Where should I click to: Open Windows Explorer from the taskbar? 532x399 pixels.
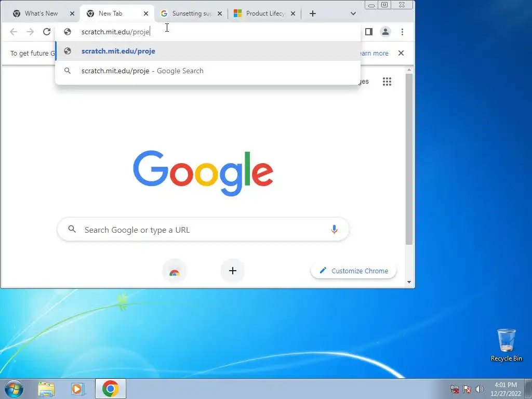[x=46, y=389]
